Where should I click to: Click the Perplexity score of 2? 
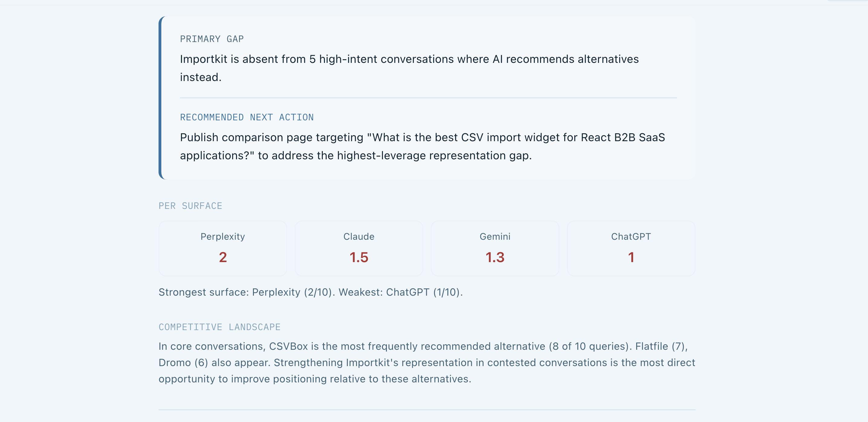(223, 258)
